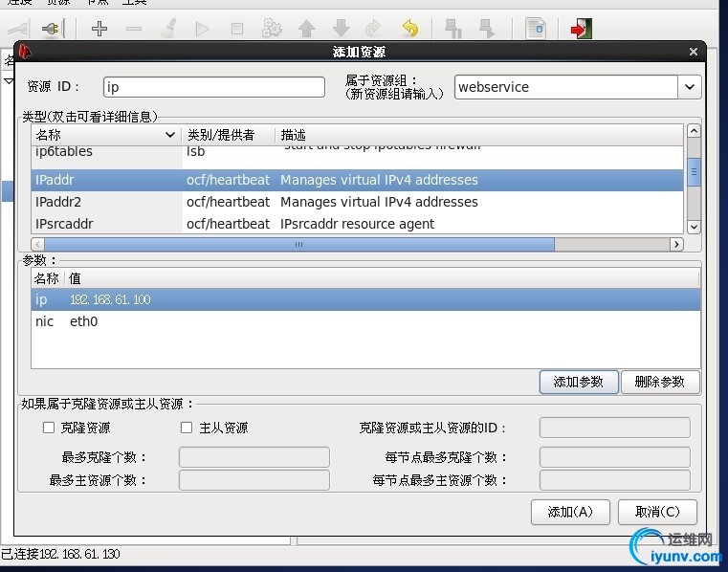Select the ip parameter row name
This screenshot has width=728, height=572.
click(x=41, y=299)
